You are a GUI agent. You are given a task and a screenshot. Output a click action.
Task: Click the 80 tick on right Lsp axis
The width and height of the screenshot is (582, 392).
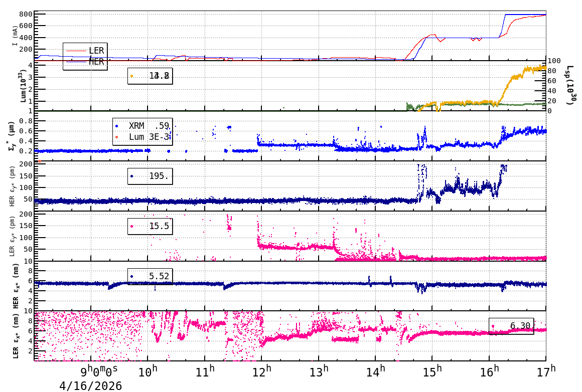click(x=552, y=71)
